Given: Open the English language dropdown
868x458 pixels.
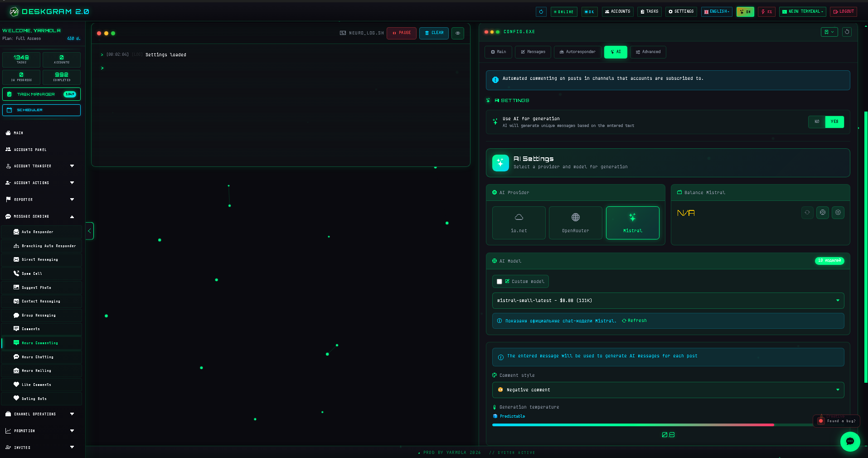Looking at the screenshot, I should click(717, 12).
